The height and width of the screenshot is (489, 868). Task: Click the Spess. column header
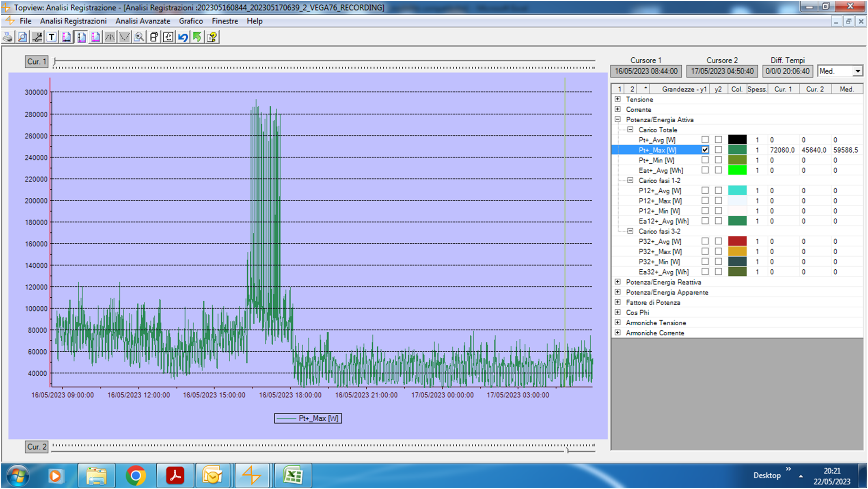[757, 89]
